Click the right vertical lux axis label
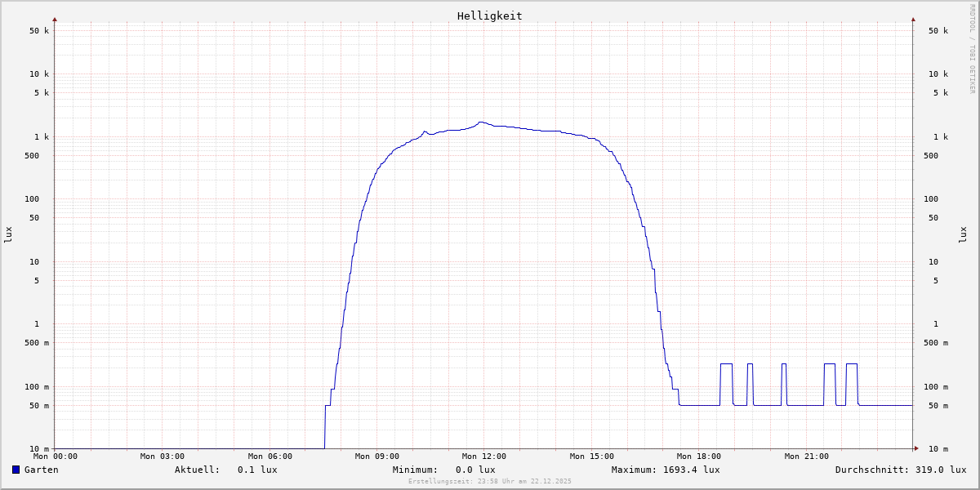 (962, 234)
